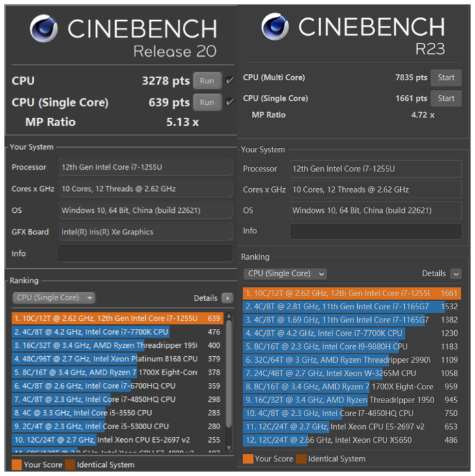Select R20 ranking row Ryzen 7 1700X 378
This screenshot has height=476, width=475.
[x=118, y=372]
